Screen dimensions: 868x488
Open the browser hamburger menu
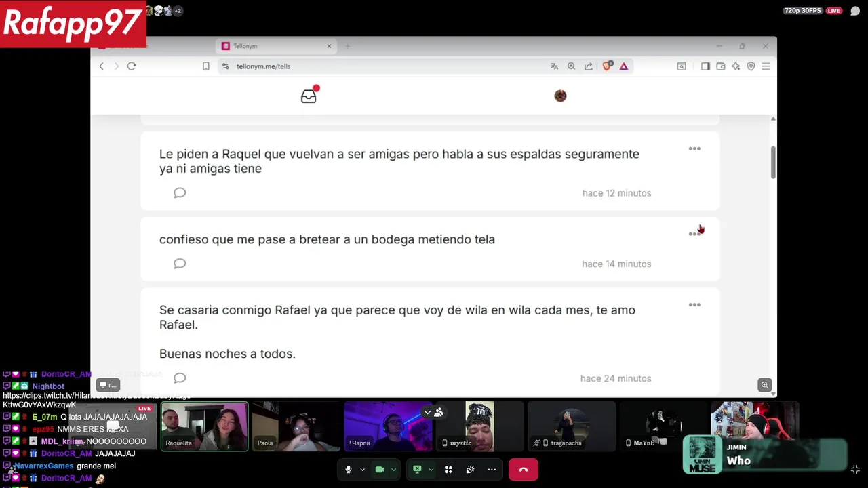click(766, 66)
